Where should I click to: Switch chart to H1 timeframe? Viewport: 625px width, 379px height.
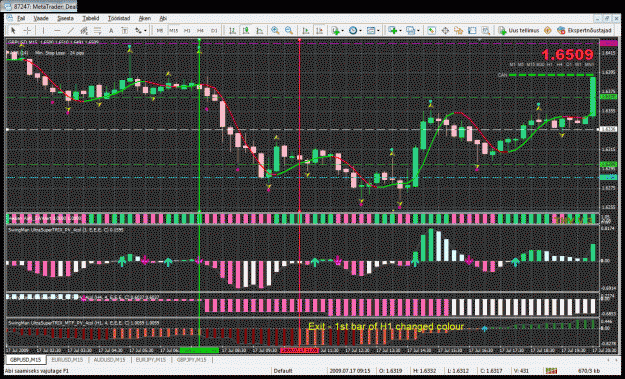[x=187, y=30]
